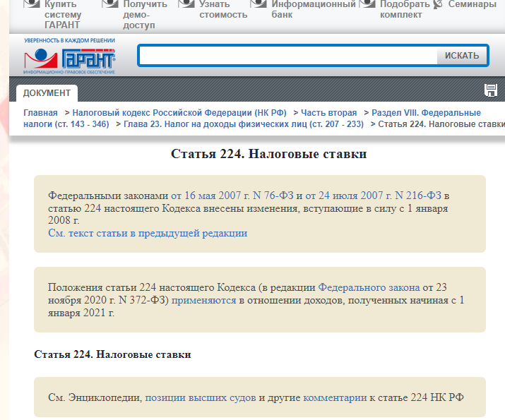
Task: Click the search input field
Action: pos(289,56)
